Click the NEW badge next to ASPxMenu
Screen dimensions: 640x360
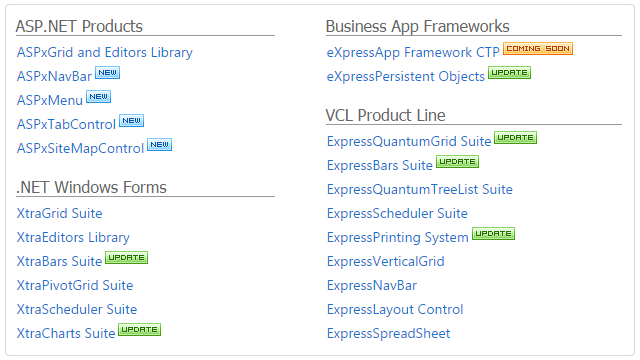click(x=98, y=97)
